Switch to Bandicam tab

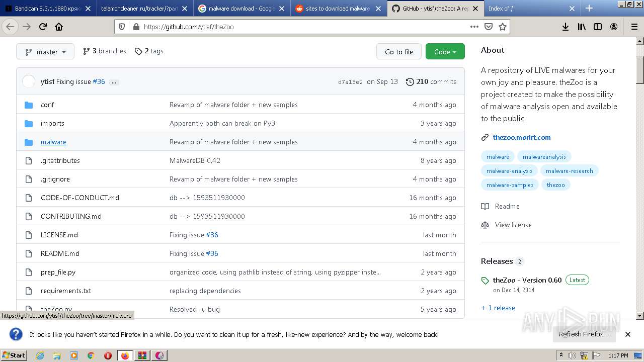click(x=48, y=9)
